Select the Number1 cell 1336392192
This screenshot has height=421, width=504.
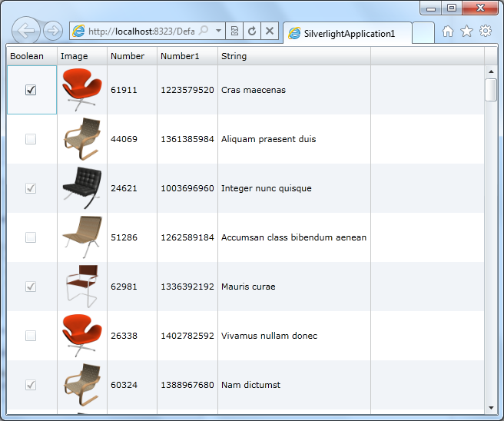pos(187,287)
